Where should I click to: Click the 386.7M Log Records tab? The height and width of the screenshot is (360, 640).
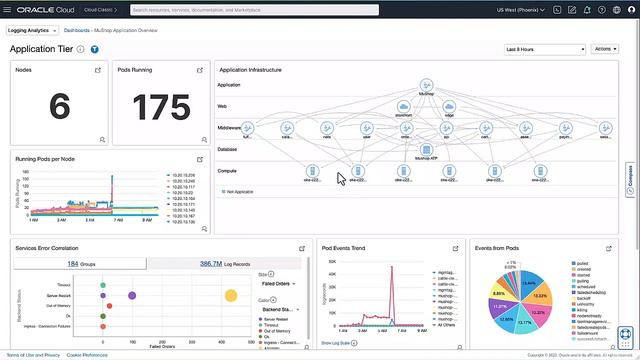(224, 264)
